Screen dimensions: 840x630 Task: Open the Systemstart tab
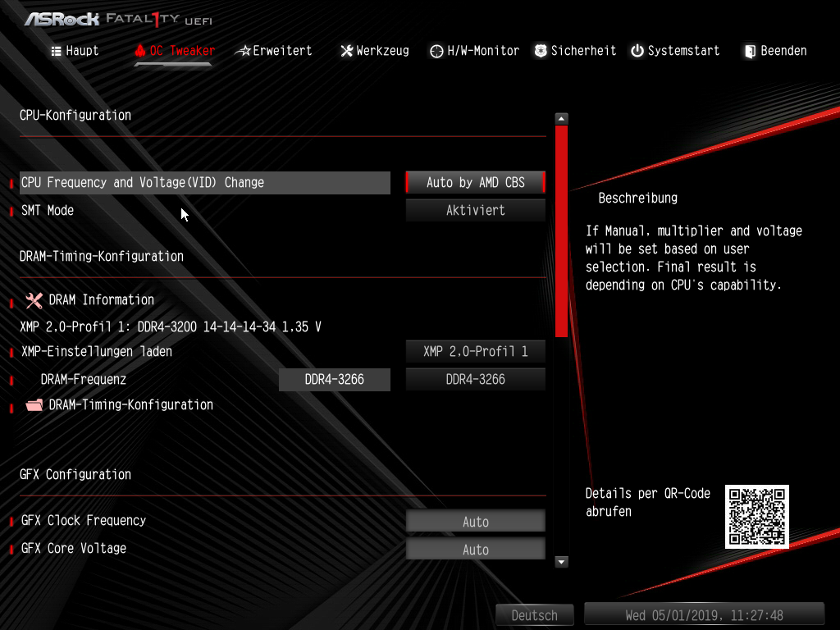tap(675, 51)
